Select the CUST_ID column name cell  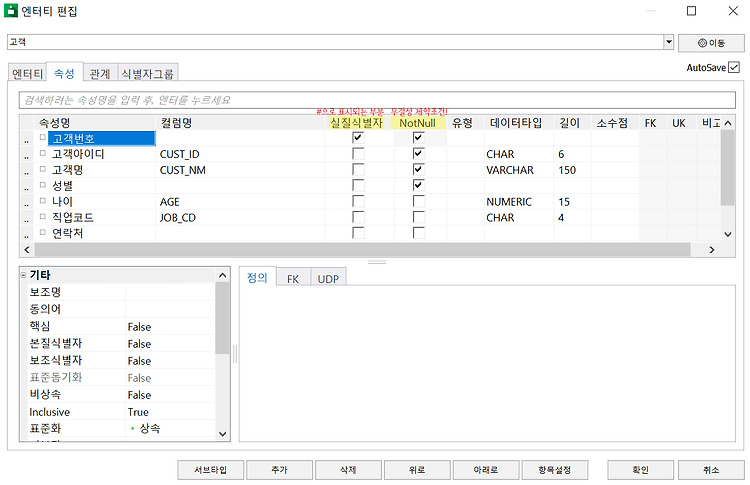pos(240,154)
